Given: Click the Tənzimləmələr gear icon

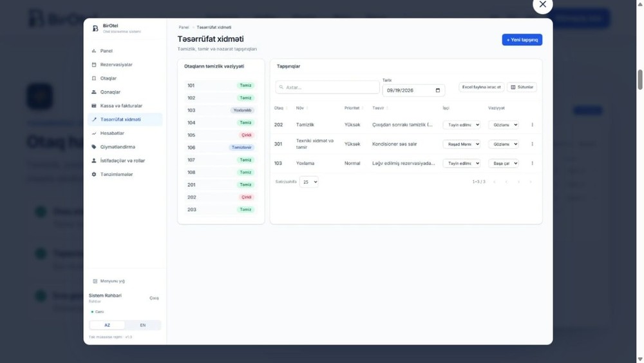Looking at the screenshot, I should tap(93, 174).
